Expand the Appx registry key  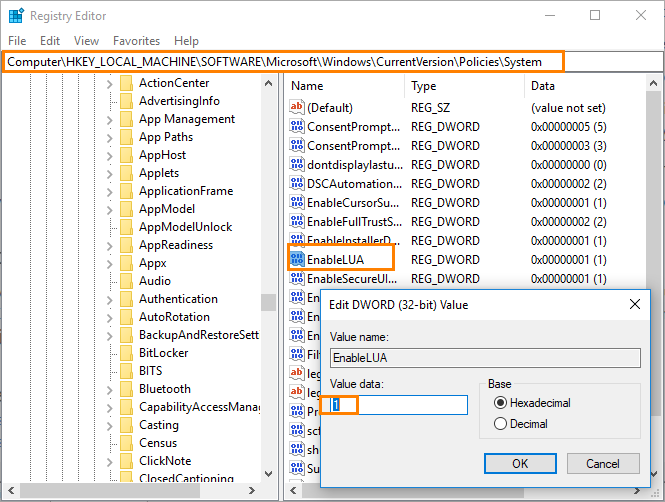[110, 263]
